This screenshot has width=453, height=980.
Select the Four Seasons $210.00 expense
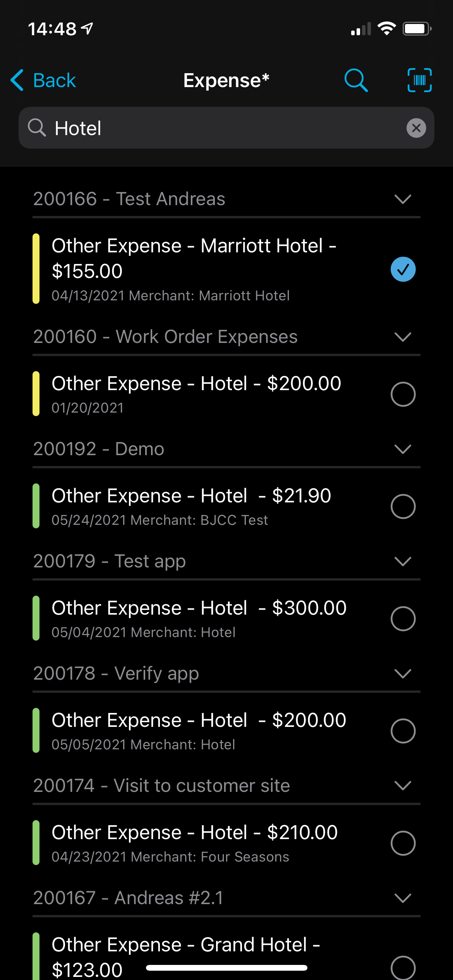(403, 843)
